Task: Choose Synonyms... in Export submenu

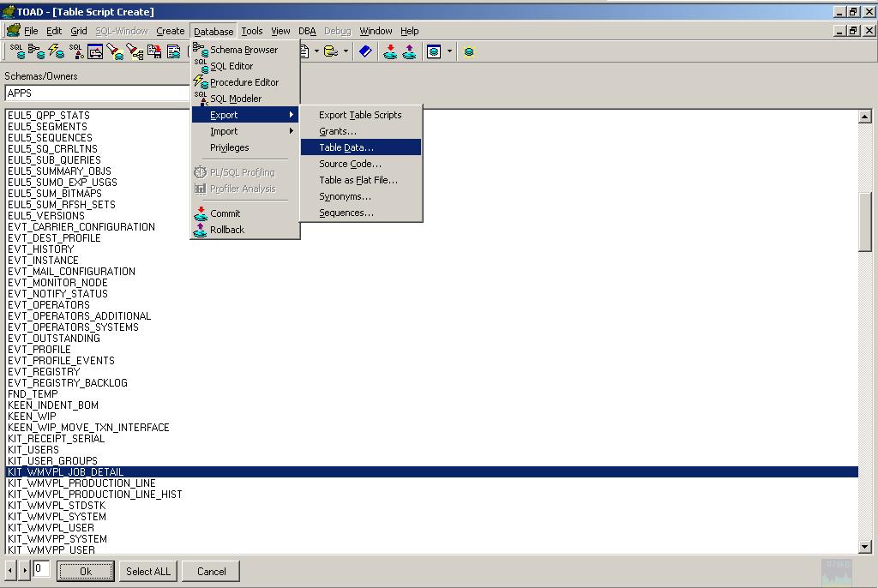Action: pyautogui.click(x=361, y=196)
